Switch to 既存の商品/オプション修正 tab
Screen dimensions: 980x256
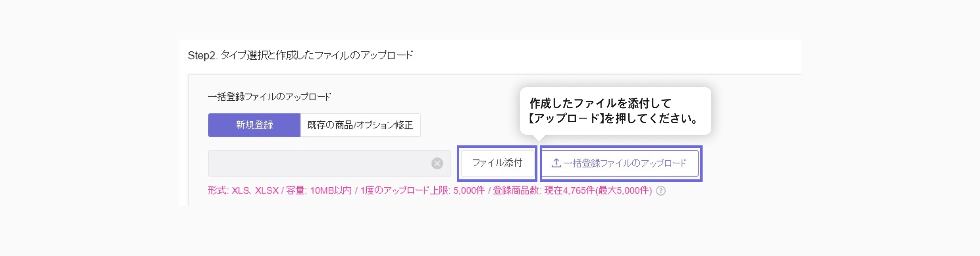pyautogui.click(x=360, y=125)
